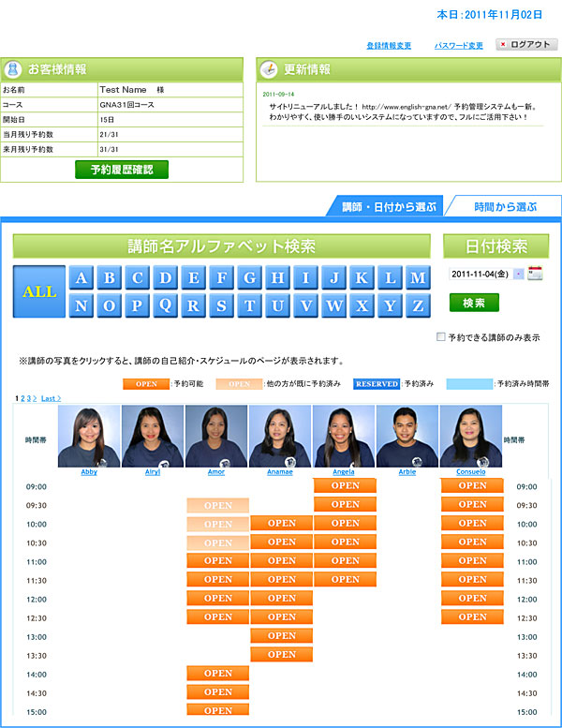562x728 pixels.
Task: Filter teachers by letter T
Action: coord(250,305)
